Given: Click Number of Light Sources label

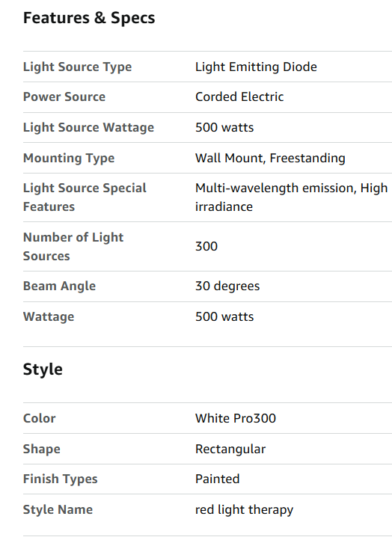Looking at the screenshot, I should [73, 247].
